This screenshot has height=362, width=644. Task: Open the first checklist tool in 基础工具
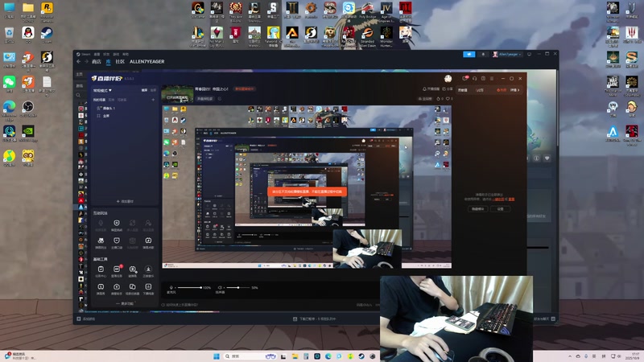tap(101, 269)
